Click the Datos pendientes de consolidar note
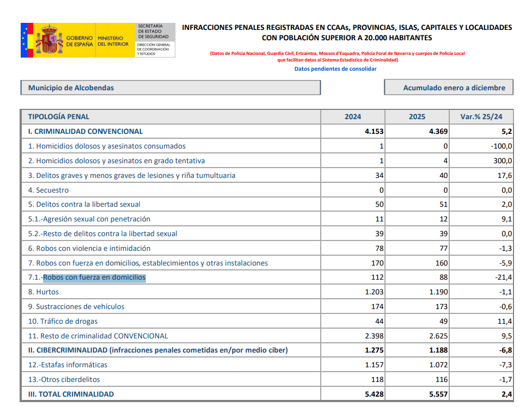The image size is (532, 407). click(335, 69)
